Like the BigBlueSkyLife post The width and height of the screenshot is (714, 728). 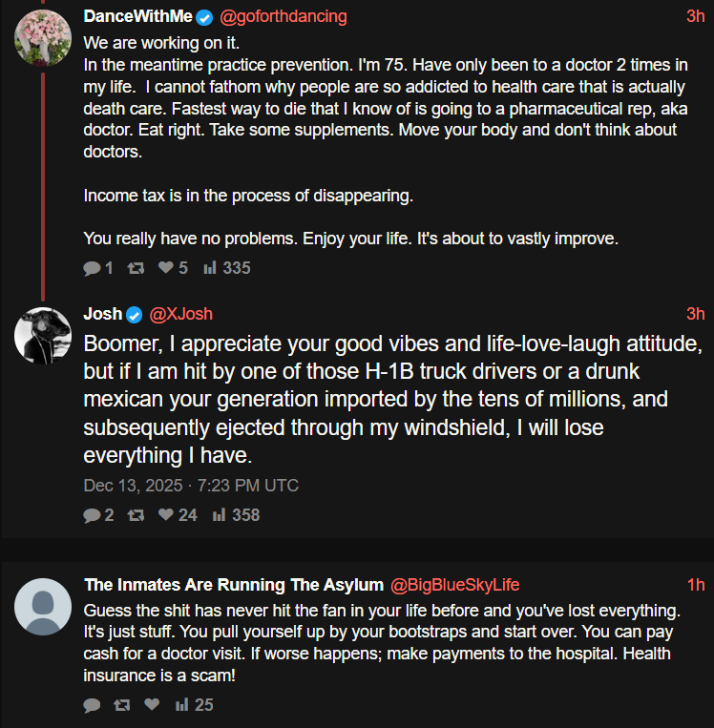151,705
